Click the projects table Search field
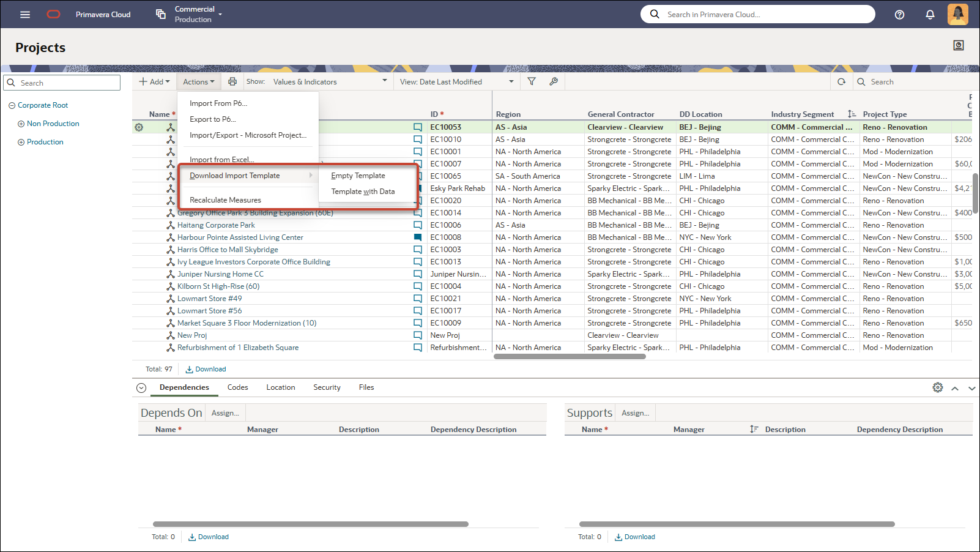Viewport: 980px width, 552px height. (x=914, y=81)
